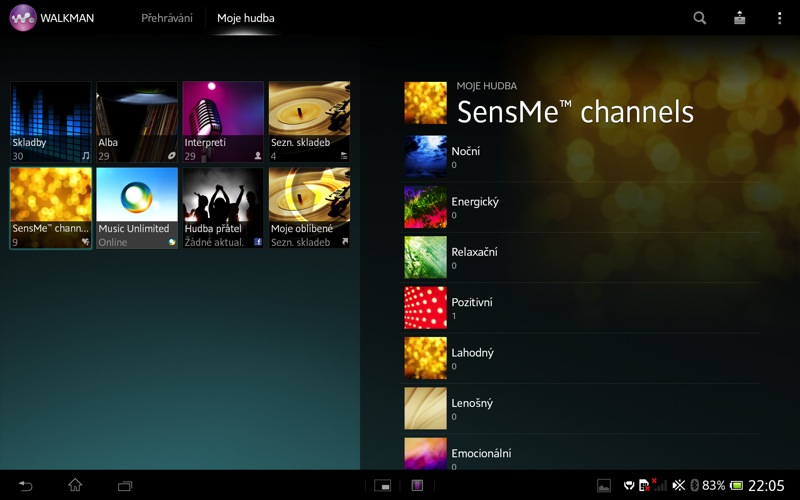Click the MOJE HUDBA breadcrumb text
The width and height of the screenshot is (800, 500).
487,86
